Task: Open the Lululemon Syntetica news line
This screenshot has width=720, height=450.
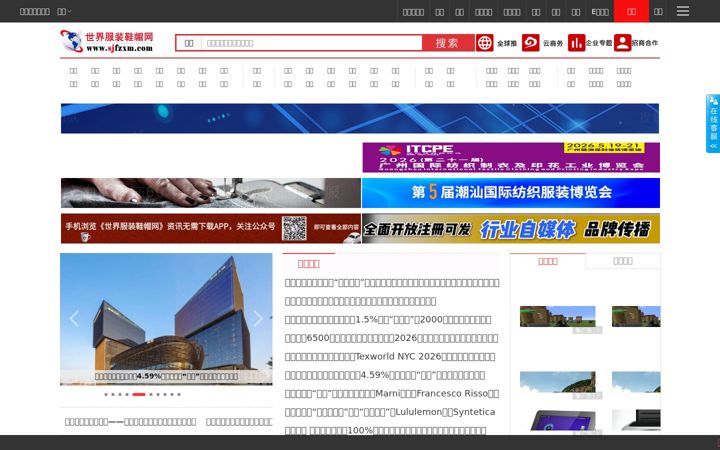Action: tap(390, 412)
